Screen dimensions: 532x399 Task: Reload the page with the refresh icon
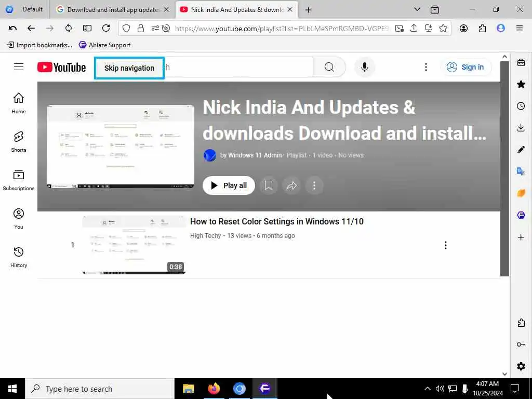point(106,28)
